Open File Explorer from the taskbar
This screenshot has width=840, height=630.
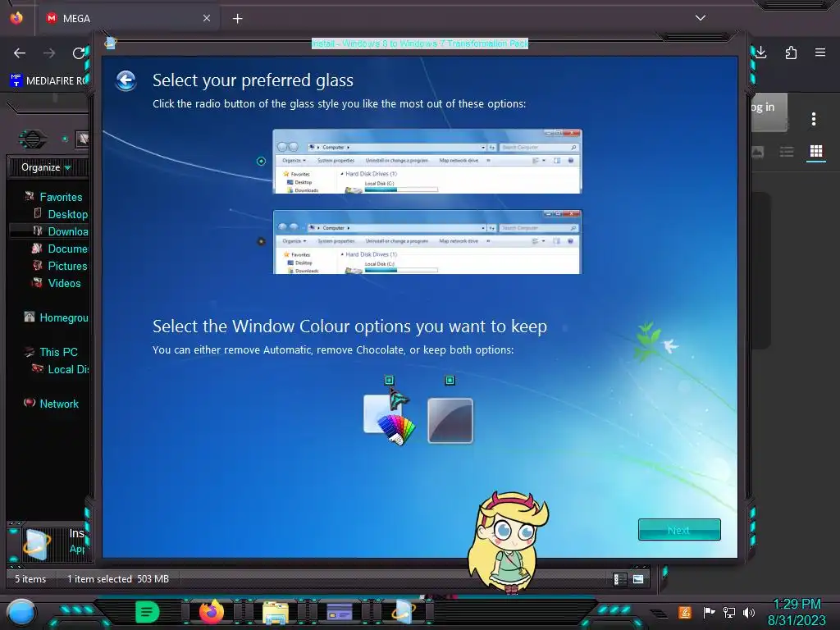coord(276,612)
